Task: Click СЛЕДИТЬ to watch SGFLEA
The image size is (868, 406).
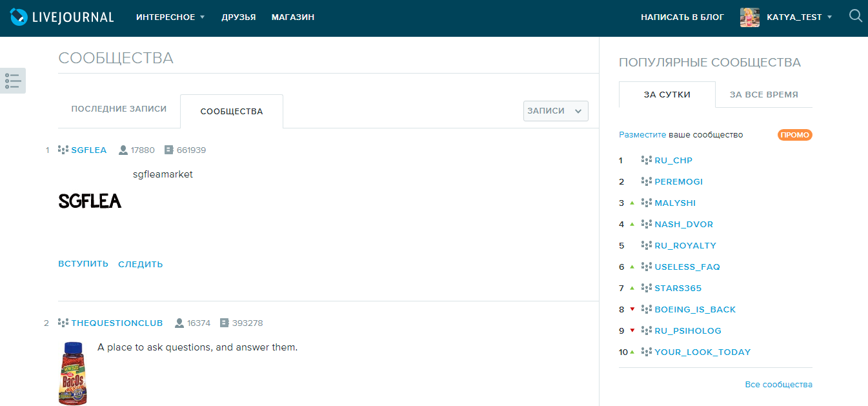Action: point(141,264)
